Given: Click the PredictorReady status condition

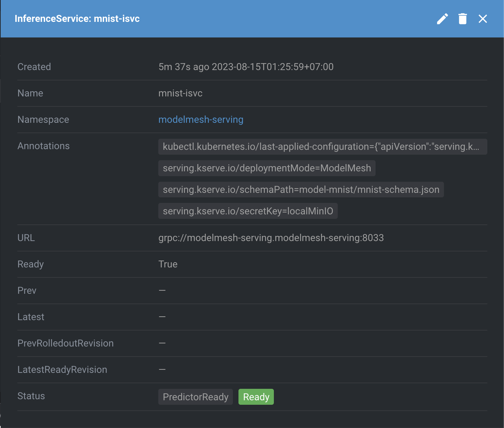Looking at the screenshot, I should (x=195, y=396).
